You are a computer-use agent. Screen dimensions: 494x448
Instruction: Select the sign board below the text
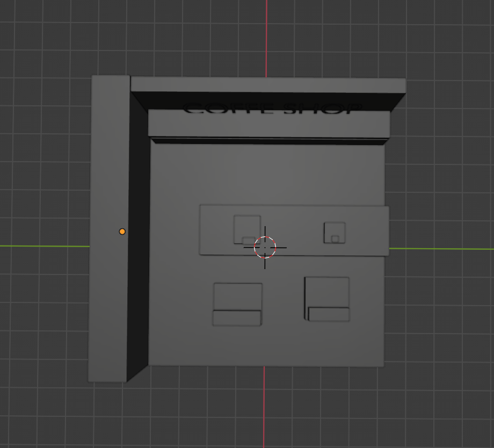click(269, 125)
